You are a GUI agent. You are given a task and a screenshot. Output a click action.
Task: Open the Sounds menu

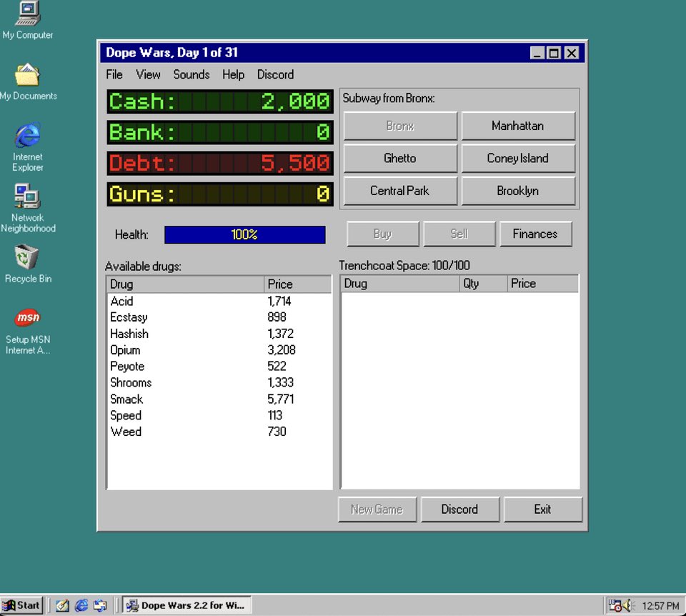tap(191, 74)
